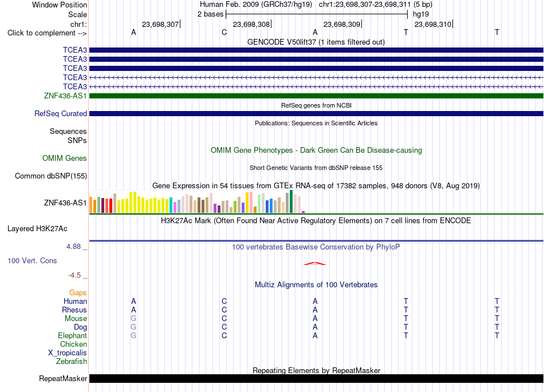Open 'Short Genetic Variants from dbSNP release 155'

tap(316, 168)
